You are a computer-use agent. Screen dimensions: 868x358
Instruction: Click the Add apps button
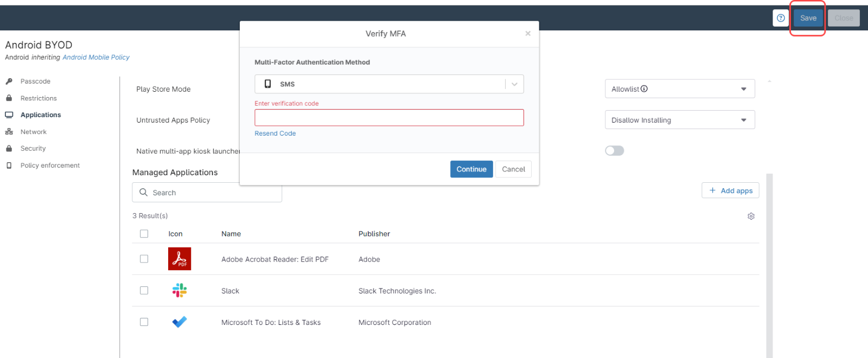730,190
